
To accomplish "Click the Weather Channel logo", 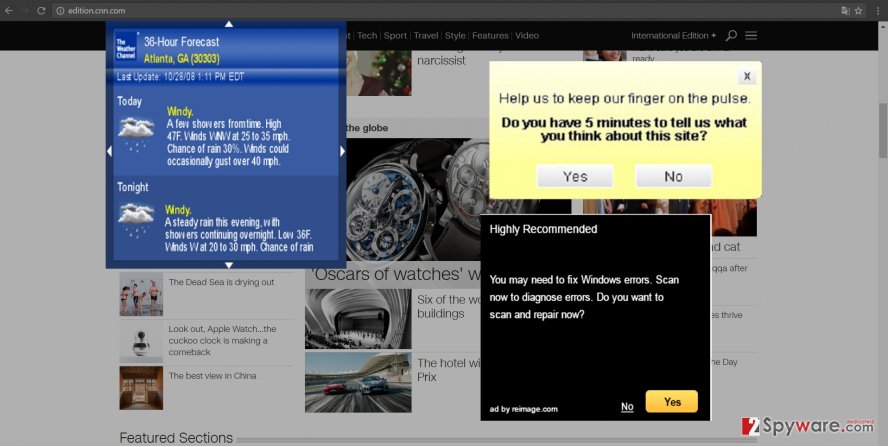I will tap(126, 46).
